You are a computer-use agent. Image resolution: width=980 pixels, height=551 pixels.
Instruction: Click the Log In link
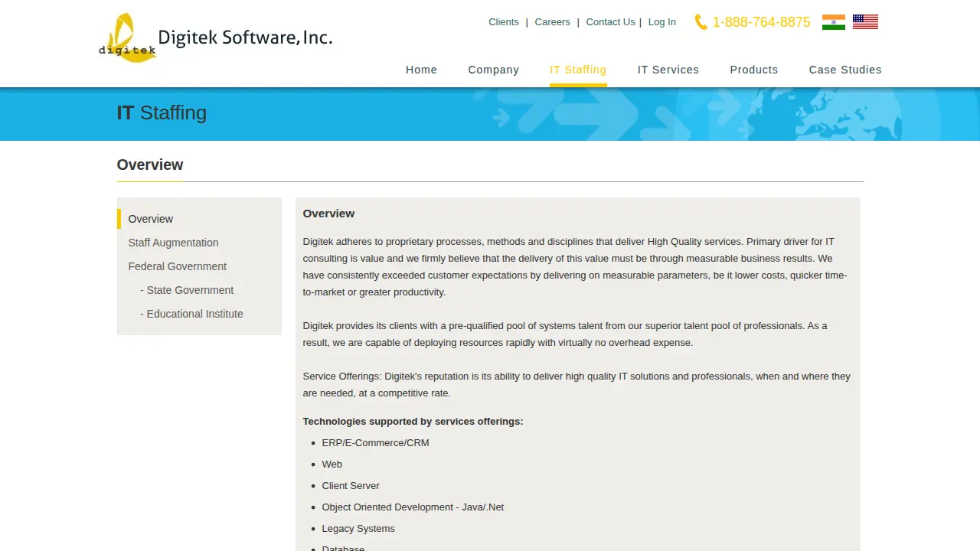coord(662,22)
